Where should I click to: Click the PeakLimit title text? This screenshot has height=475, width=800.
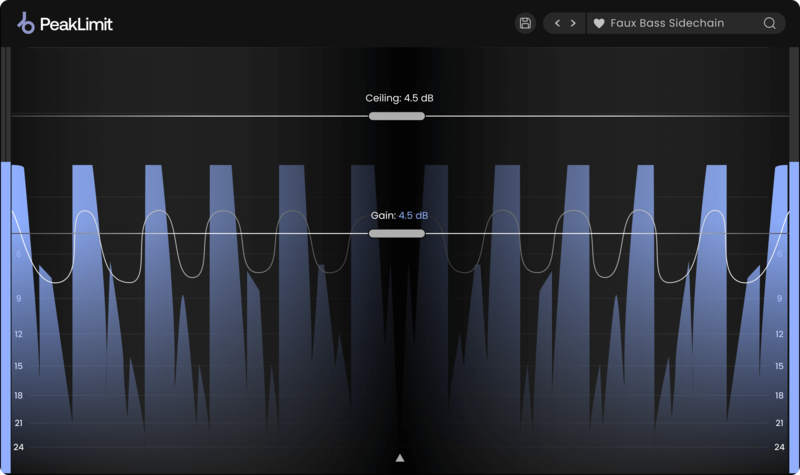click(76, 24)
